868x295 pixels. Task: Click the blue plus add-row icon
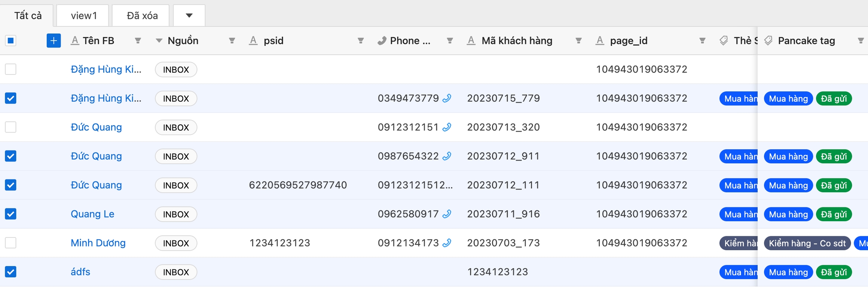click(x=53, y=41)
